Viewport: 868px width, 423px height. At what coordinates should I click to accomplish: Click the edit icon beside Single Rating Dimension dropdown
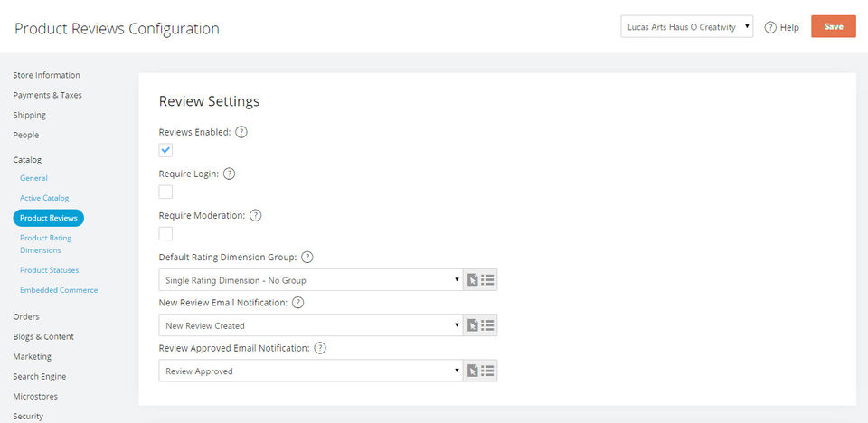(x=472, y=279)
